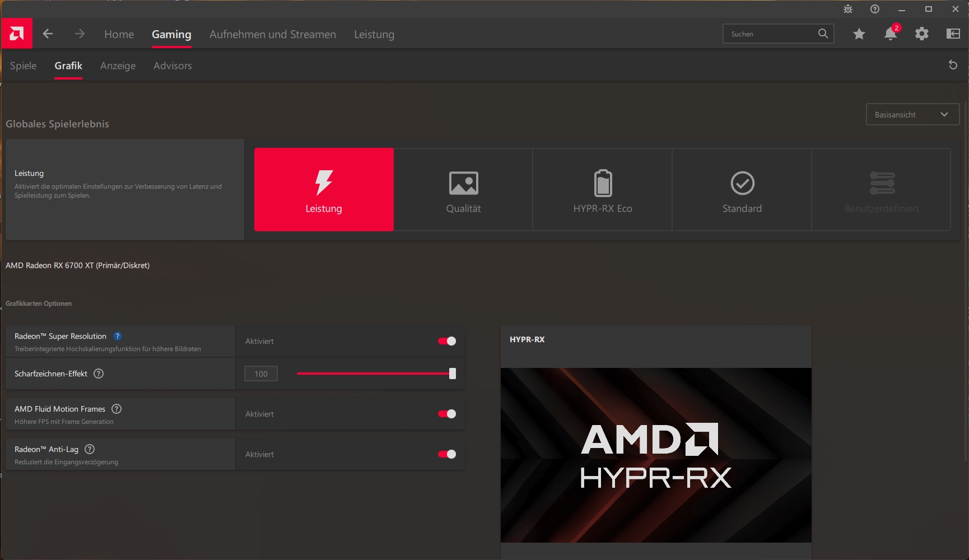Open the Gaming tab

coord(171,34)
